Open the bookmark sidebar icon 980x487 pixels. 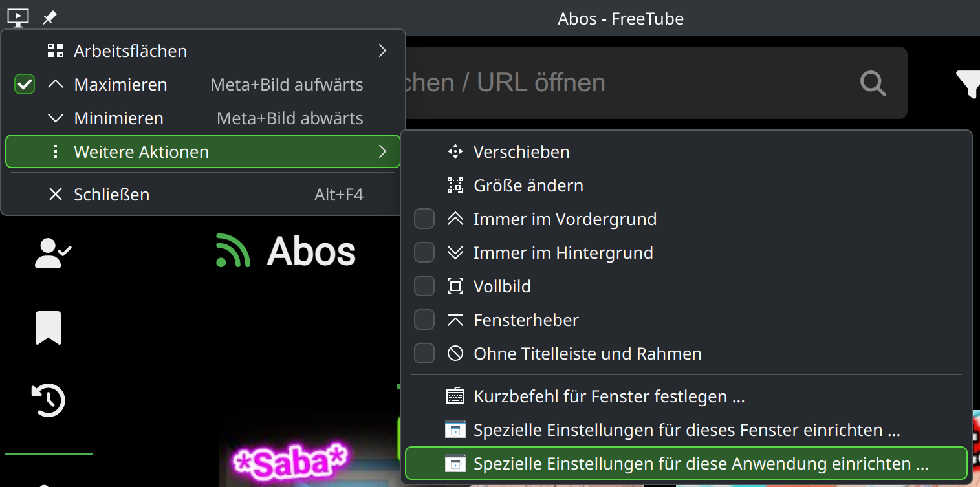click(49, 327)
